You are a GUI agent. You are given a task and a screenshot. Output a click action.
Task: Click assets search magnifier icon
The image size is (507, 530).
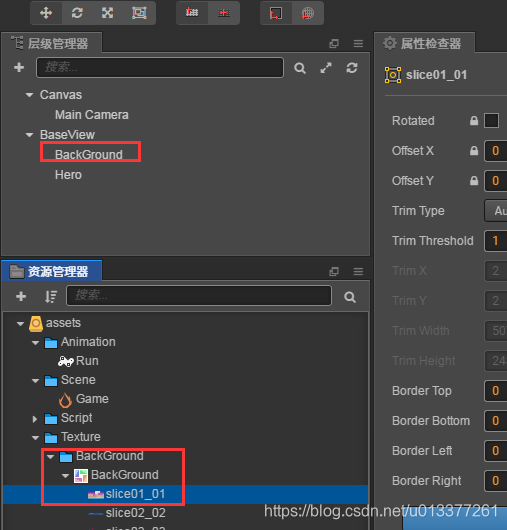pyautogui.click(x=350, y=297)
